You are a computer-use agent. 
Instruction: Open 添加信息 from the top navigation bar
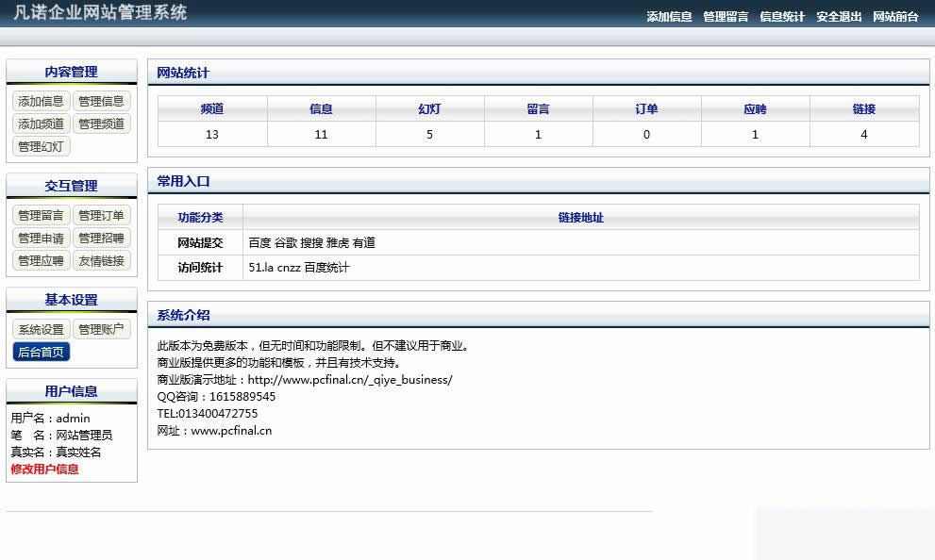[x=669, y=16]
